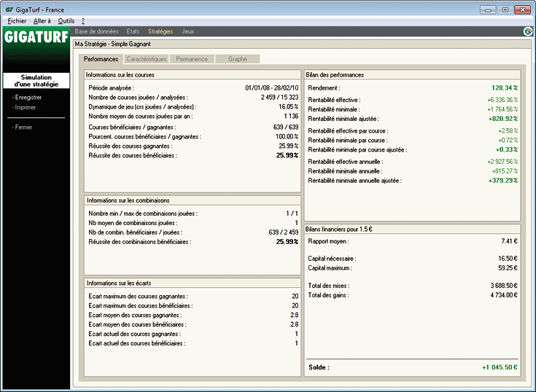Switch to the Permanence tab
536x392 pixels.
click(x=192, y=59)
